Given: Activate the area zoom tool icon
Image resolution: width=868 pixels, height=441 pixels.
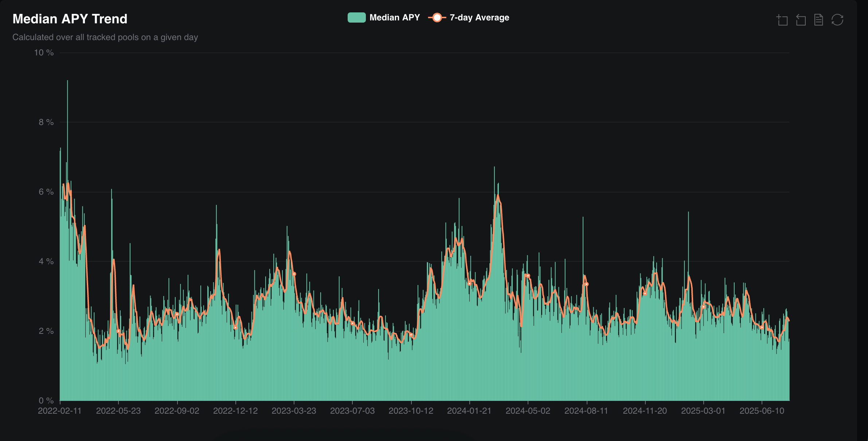Looking at the screenshot, I should (x=782, y=20).
